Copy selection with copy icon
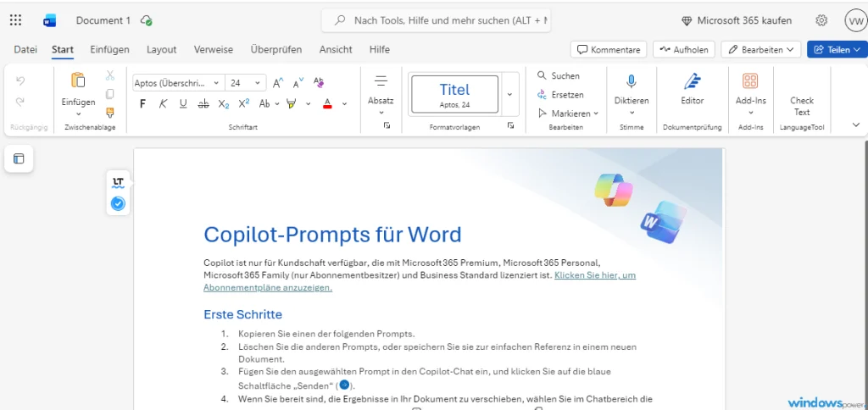This screenshot has width=868, height=410. (x=109, y=94)
